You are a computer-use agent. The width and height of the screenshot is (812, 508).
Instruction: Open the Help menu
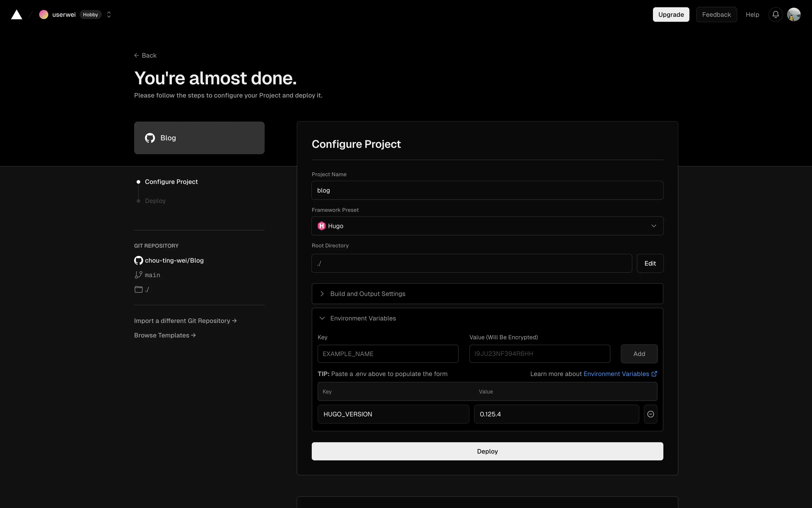click(x=752, y=15)
